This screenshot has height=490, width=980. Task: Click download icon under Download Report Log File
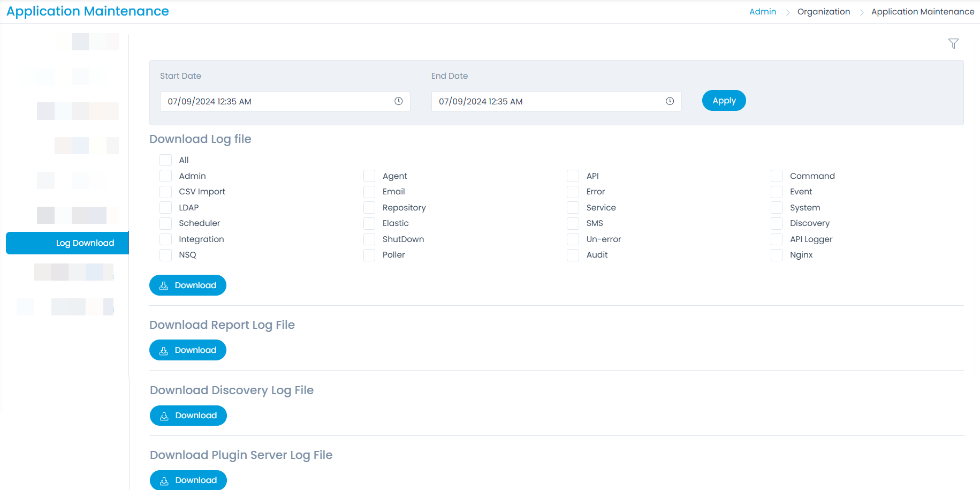164,350
